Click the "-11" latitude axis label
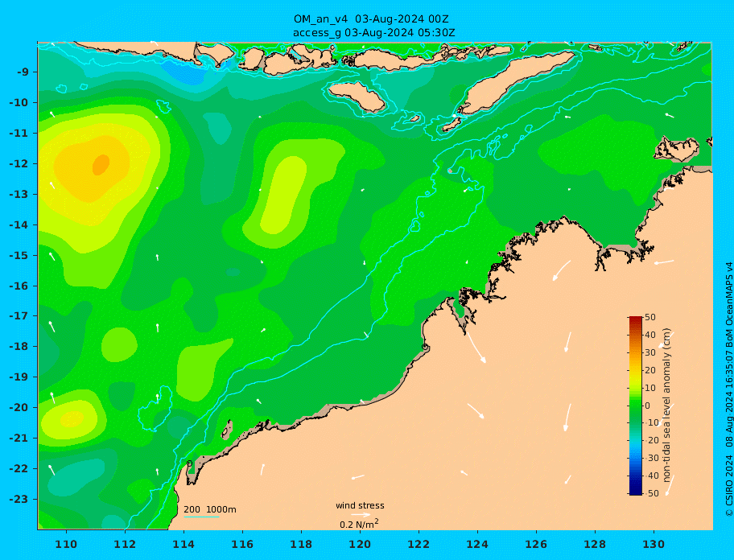Viewport: 734px width, 560px height. coord(19,134)
